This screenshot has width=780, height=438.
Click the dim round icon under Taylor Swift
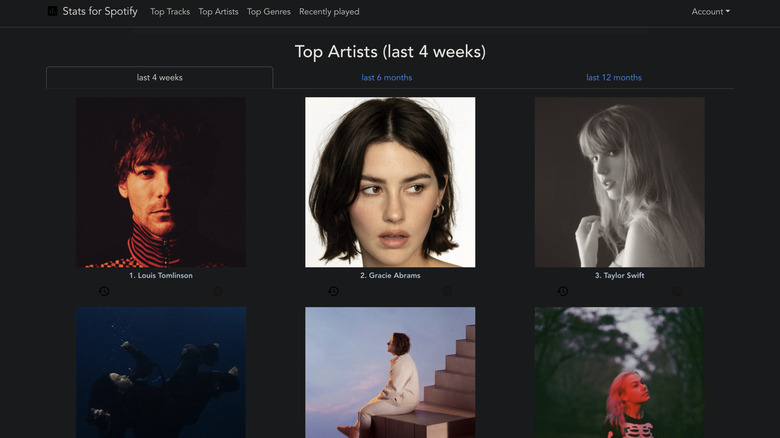[677, 291]
